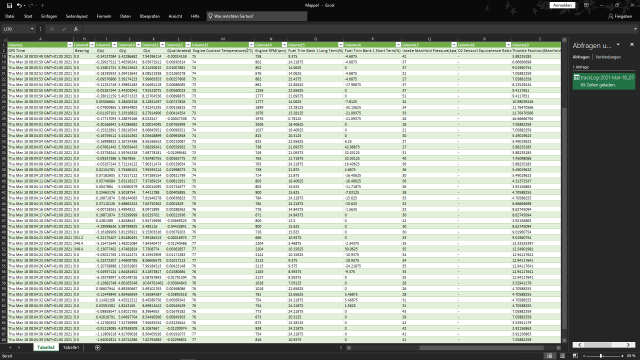Screen dimensions: 640x360
Task: Select the normal view icon in status bar
Action: (x=549, y=356)
